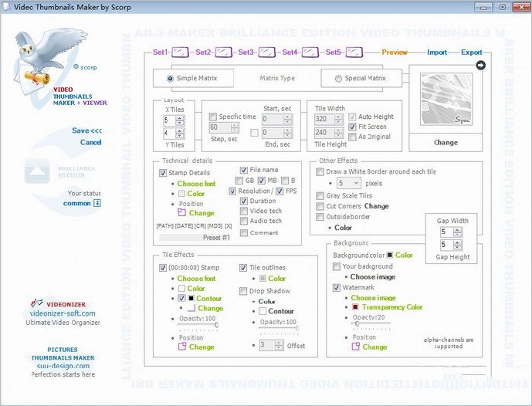Decrease the Tile Height spinner
The width and height of the screenshot is (532, 406).
tap(339, 135)
